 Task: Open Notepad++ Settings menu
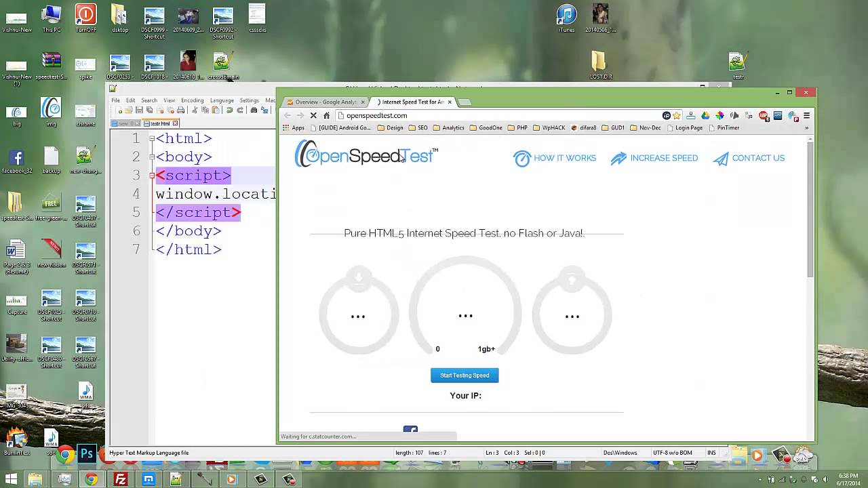250,100
